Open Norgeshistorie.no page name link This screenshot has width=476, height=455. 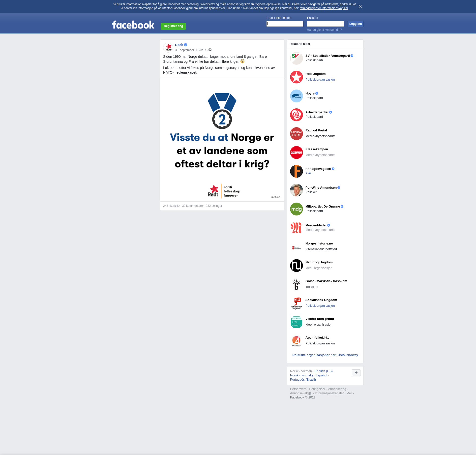319,243
